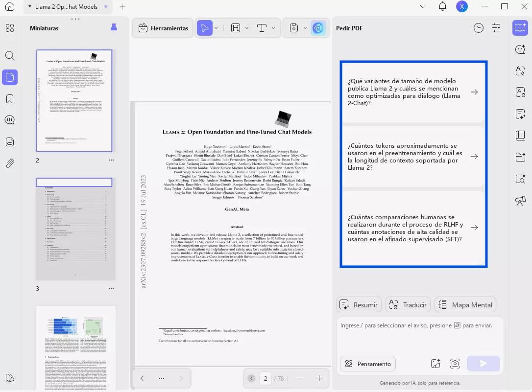
Task: Zoom in with the plus button
Action: [x=319, y=378]
